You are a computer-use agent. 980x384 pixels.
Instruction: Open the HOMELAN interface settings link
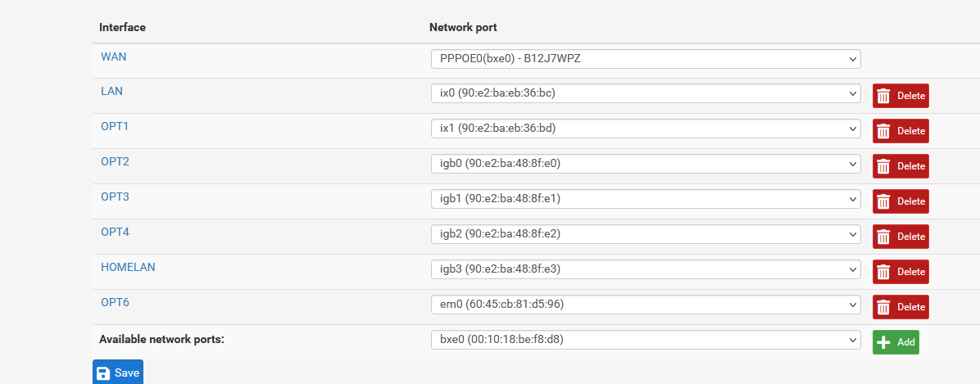[x=128, y=267]
